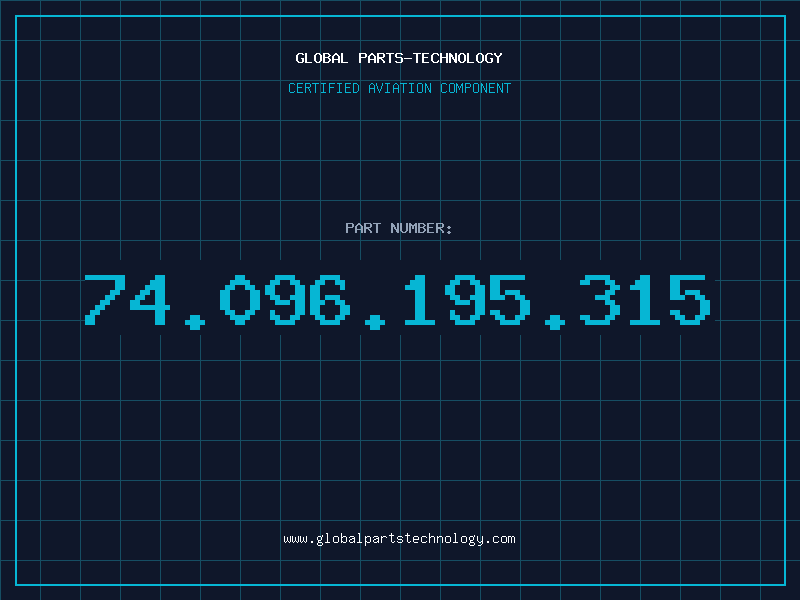Click the part number 74.096.195.315
The width and height of the screenshot is (800, 600).
tap(397, 301)
